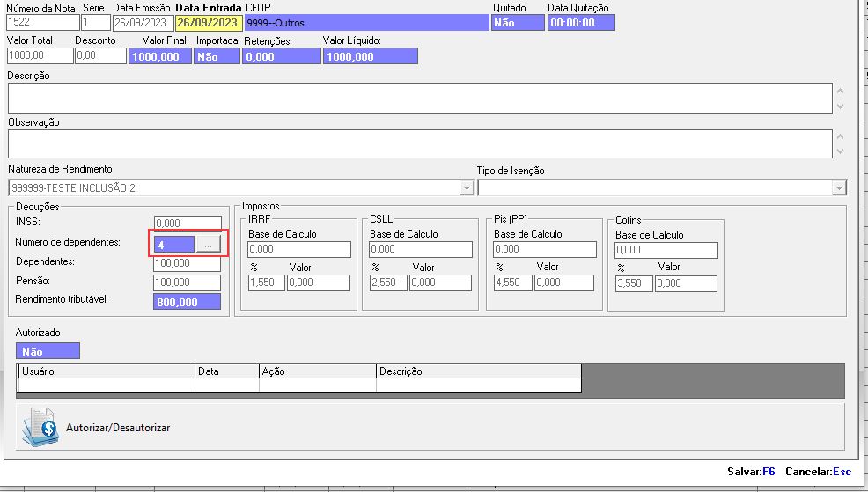Click the Valor Final 1000,000 field

coord(160,56)
